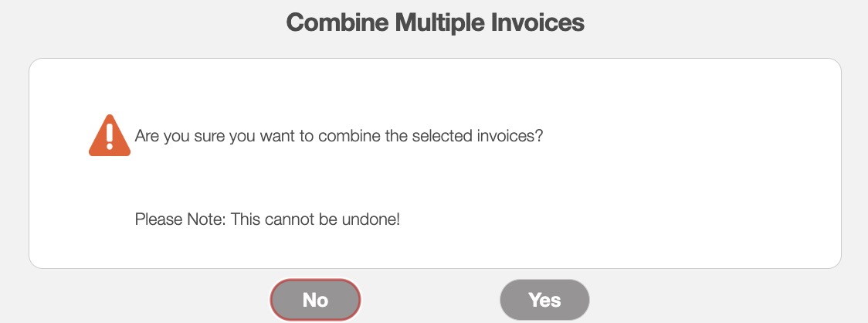Click the Combine Multiple Invoices heading
This screenshot has width=868, height=323.
tap(435, 22)
